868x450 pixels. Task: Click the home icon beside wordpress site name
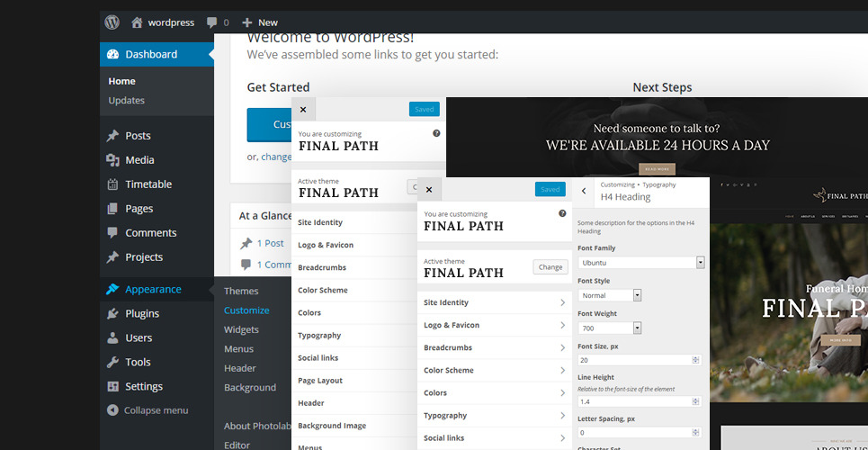tap(137, 22)
